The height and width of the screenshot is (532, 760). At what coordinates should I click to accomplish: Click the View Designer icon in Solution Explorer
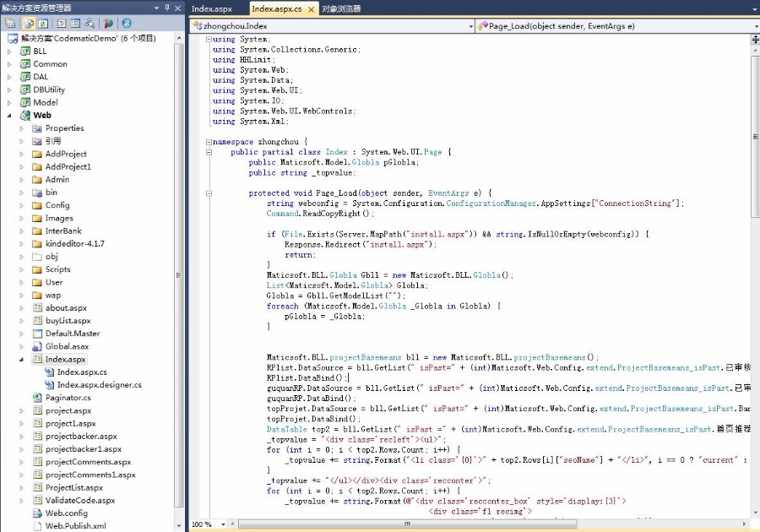pyautogui.click(x=75, y=24)
